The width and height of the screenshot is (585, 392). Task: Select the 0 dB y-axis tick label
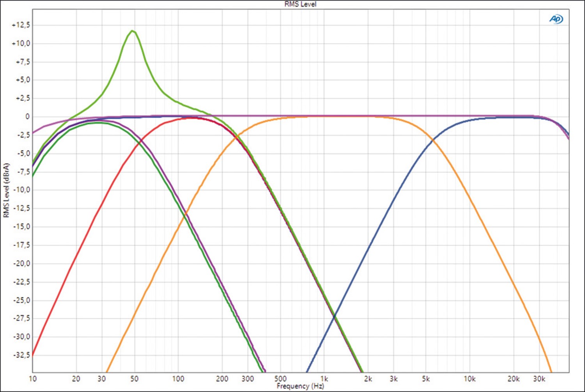27,117
